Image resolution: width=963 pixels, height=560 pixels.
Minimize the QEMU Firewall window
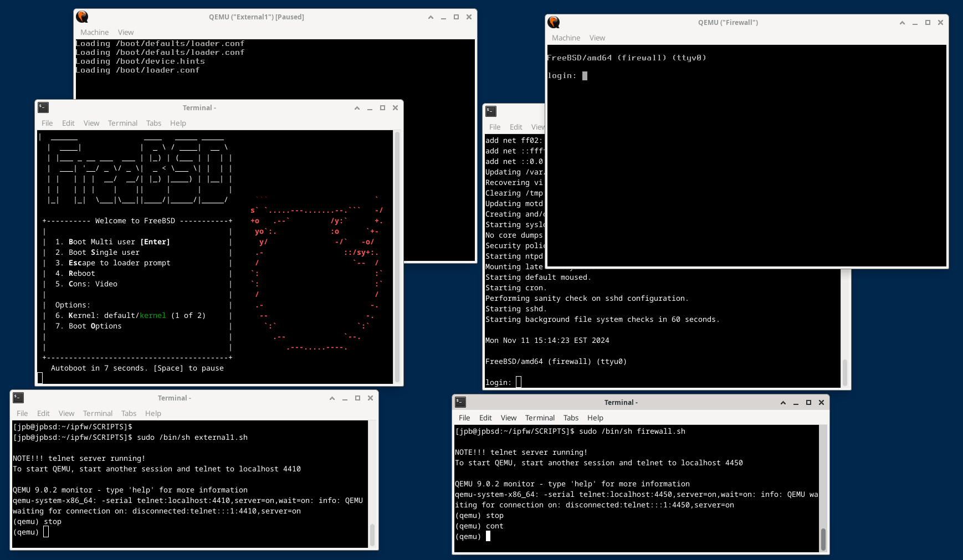[915, 23]
